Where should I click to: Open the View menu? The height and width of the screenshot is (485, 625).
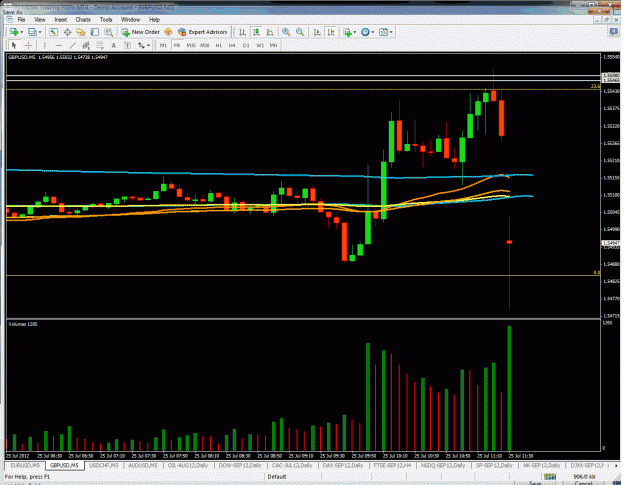coord(40,20)
